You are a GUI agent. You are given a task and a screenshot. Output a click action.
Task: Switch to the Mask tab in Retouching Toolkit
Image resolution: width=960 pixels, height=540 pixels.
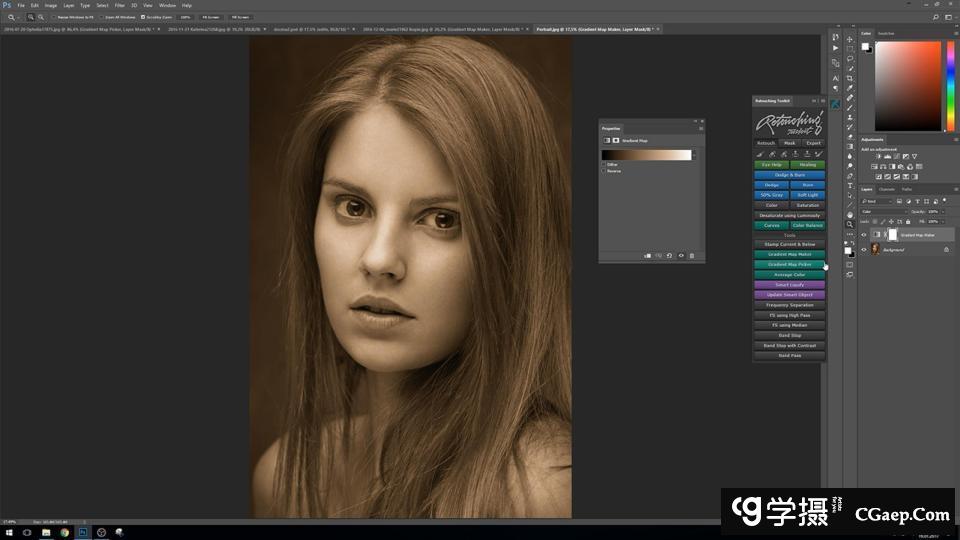(x=789, y=143)
